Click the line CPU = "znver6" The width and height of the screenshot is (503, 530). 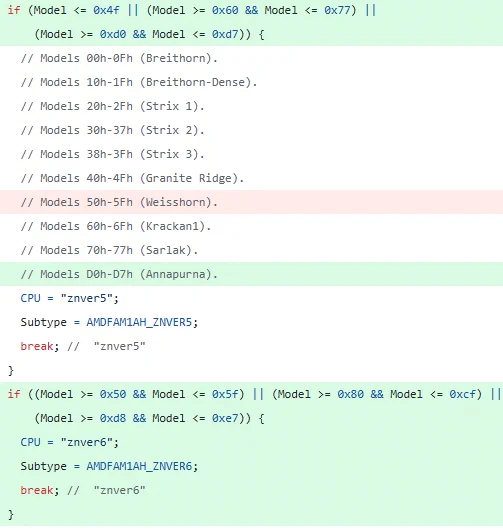click(x=70, y=442)
